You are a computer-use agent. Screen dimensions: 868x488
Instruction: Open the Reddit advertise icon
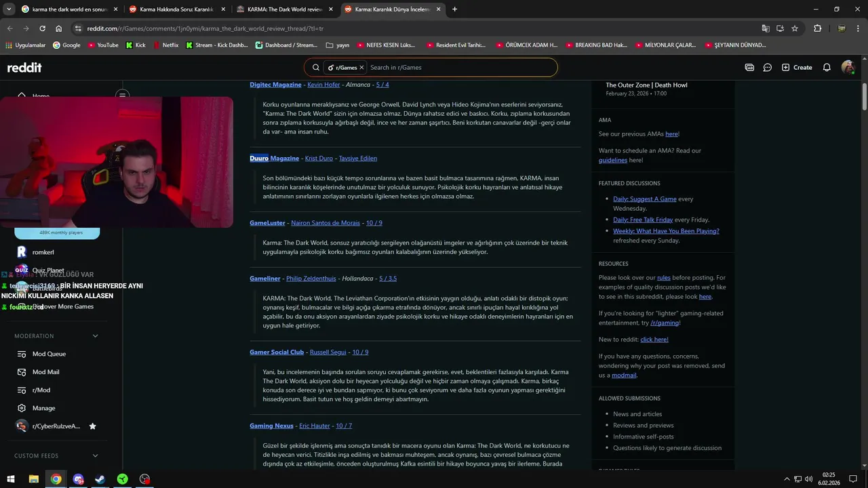pyautogui.click(x=749, y=67)
